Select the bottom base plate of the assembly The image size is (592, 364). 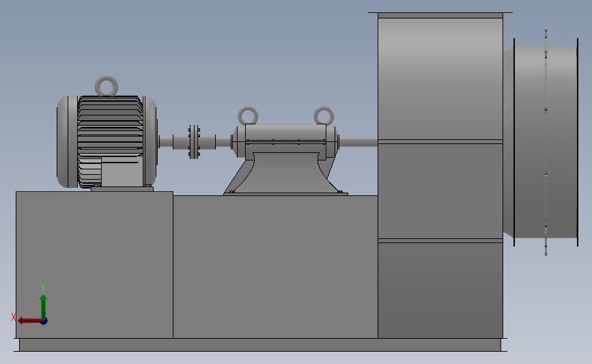(260, 345)
